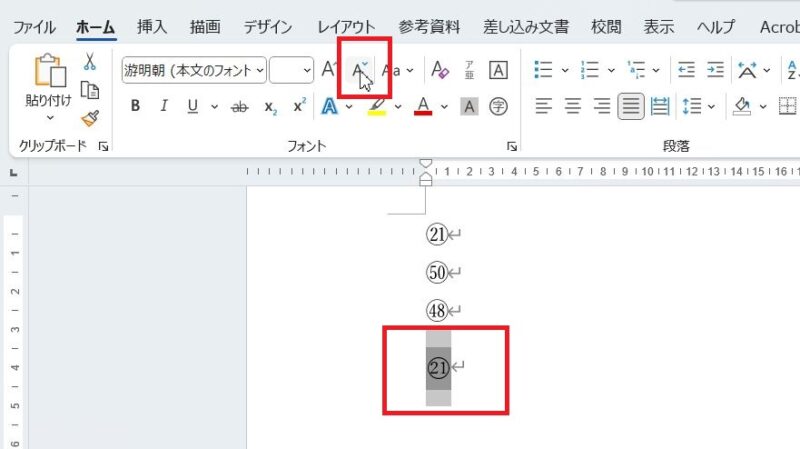Open the Multilevel List dropdown arrow
Screen dimensions: 800x449
click(656, 70)
